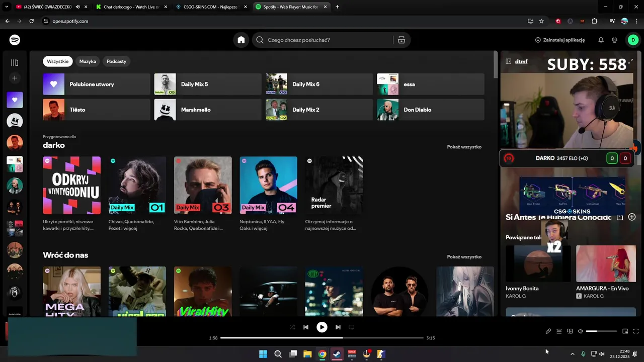
Task: Open the Don Diablo shortcut
Action: pyautogui.click(x=431, y=110)
